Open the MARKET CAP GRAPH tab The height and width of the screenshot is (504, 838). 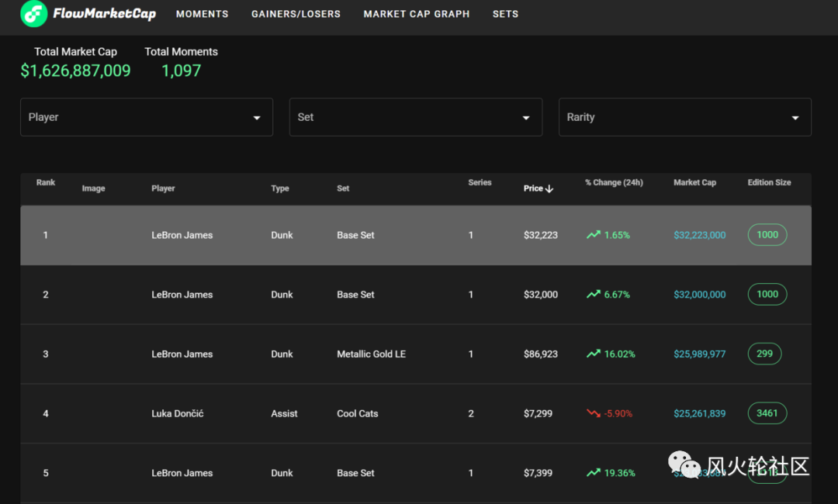click(417, 14)
